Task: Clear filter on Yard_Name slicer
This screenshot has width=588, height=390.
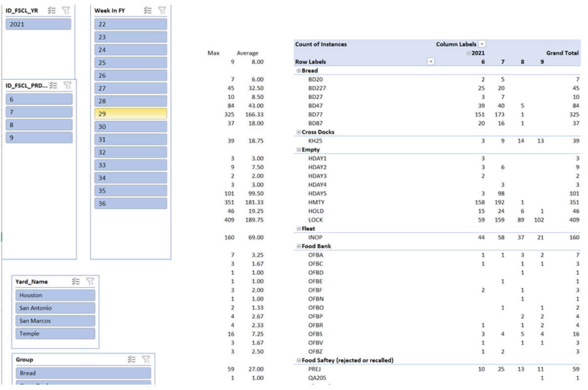Action: point(90,281)
